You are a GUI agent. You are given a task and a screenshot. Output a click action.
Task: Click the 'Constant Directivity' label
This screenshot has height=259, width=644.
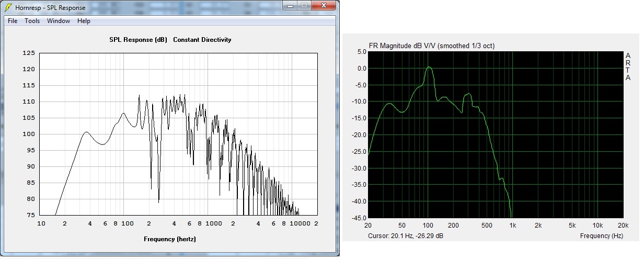[202, 40]
